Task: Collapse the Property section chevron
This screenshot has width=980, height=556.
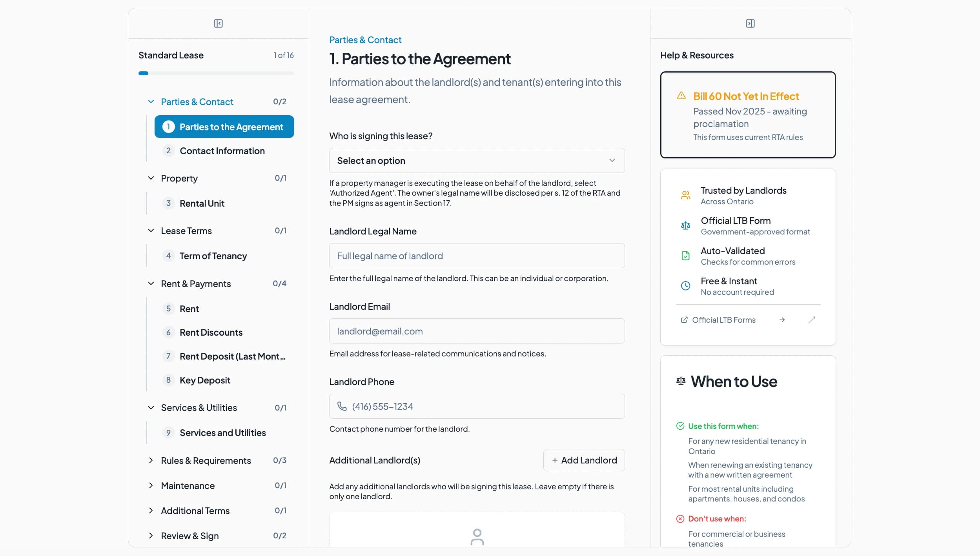Action: click(151, 178)
